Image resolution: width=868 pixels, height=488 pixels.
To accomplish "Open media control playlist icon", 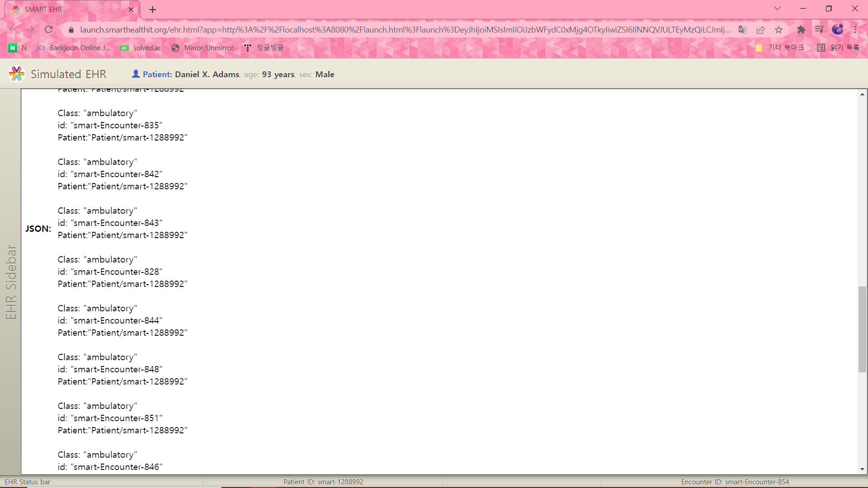I will pyautogui.click(x=819, y=30).
